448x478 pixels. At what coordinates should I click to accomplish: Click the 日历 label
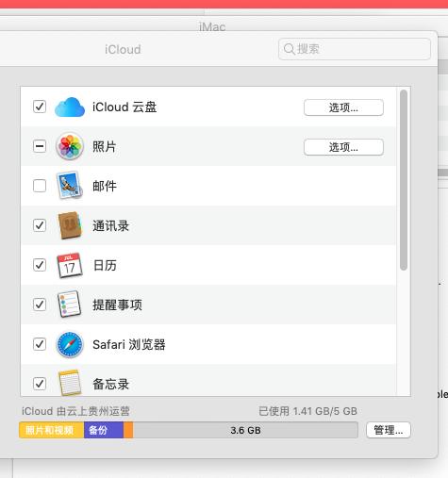(105, 265)
